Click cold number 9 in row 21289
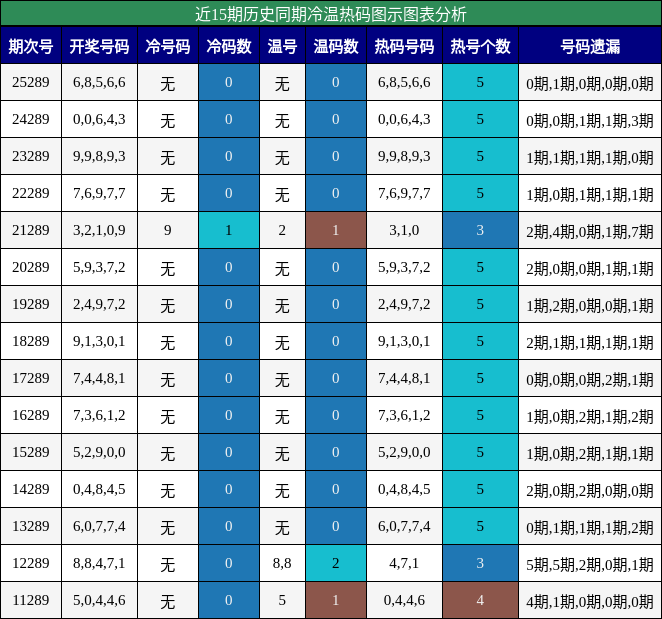The height and width of the screenshot is (619, 662). (x=168, y=230)
